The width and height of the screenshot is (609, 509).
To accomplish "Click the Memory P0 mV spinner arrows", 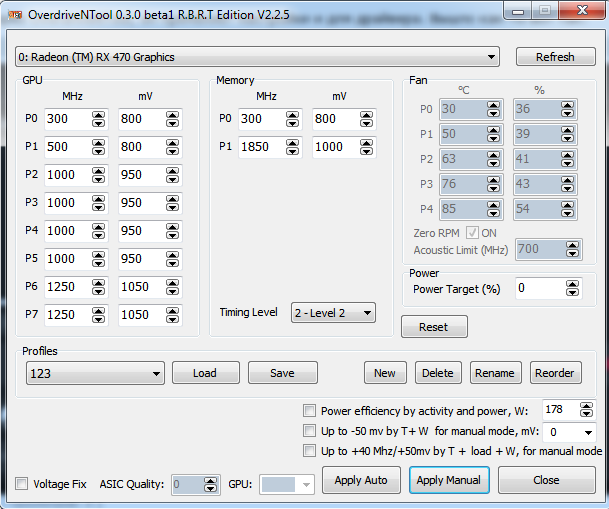I will (x=366, y=119).
